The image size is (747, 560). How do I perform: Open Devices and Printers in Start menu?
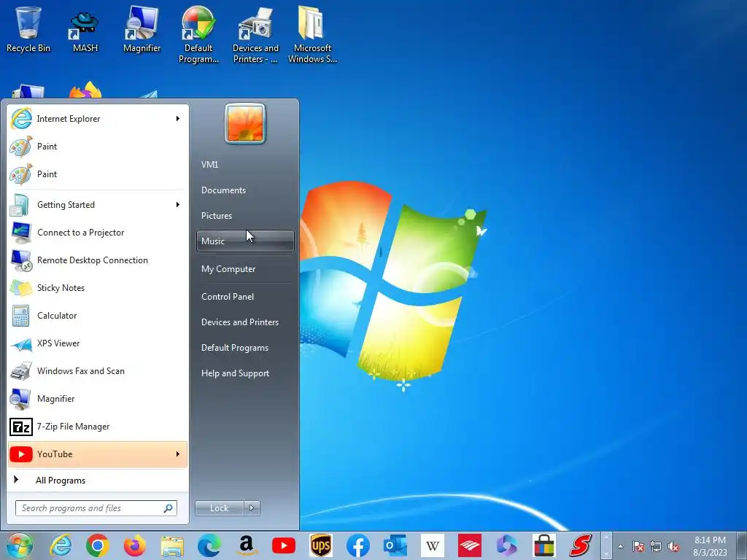[245, 322]
